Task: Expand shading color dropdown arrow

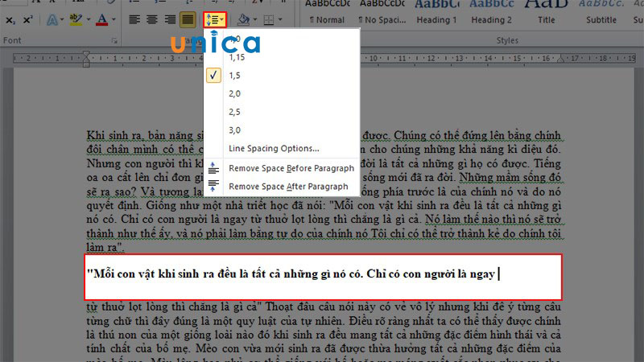Action: pos(255,19)
